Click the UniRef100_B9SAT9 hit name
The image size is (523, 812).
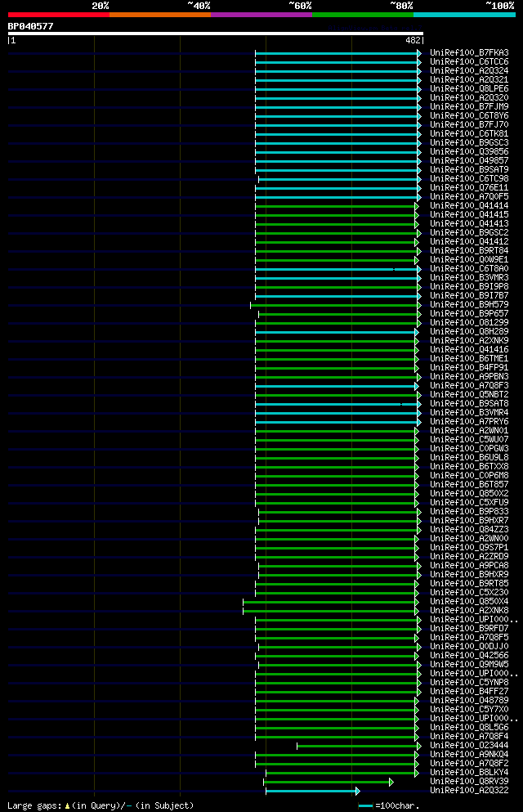coord(469,169)
